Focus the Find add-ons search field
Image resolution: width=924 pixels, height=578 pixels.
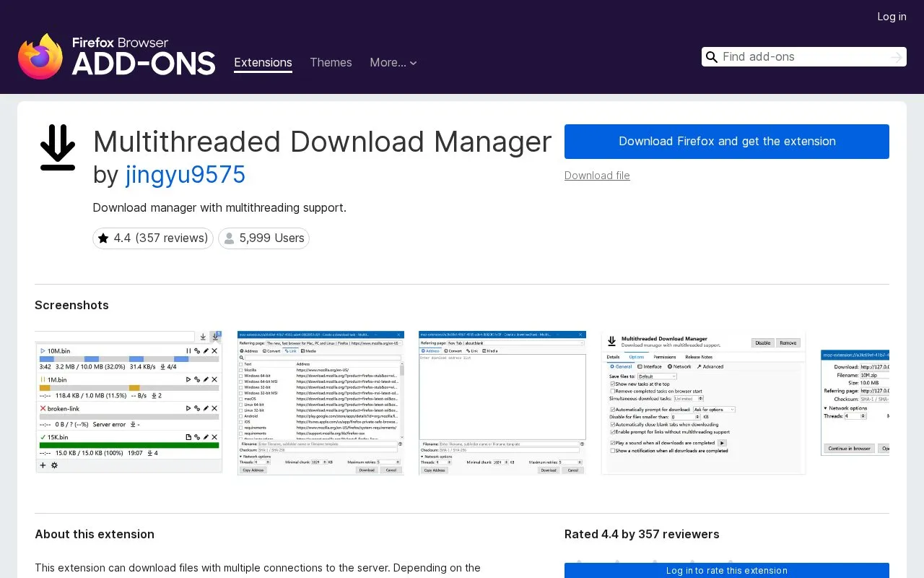[x=803, y=57]
